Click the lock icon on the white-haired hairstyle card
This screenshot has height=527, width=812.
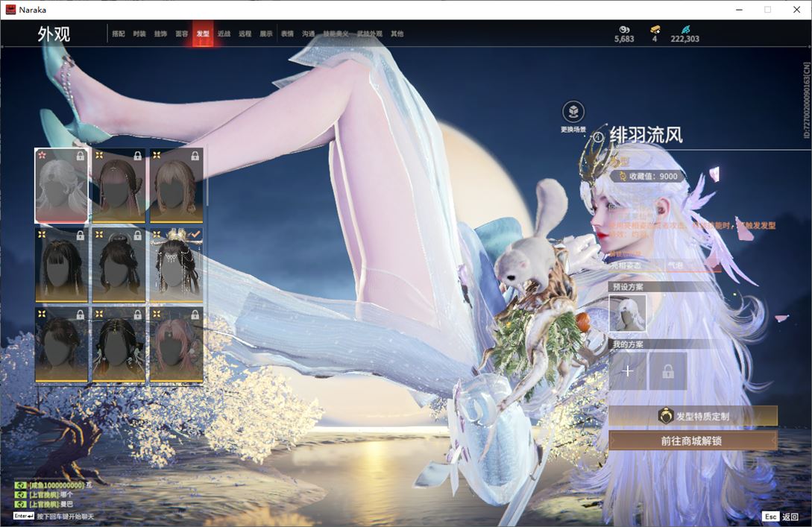click(81, 155)
